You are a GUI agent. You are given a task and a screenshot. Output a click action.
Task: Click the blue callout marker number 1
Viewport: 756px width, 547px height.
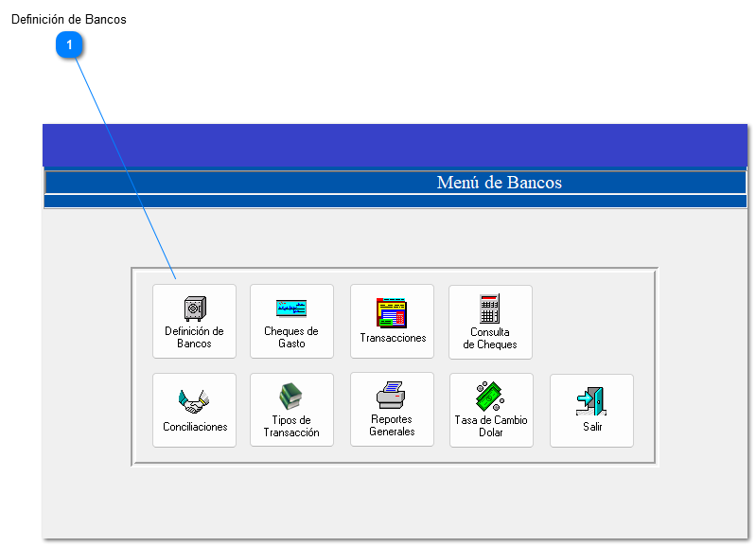pos(69,44)
